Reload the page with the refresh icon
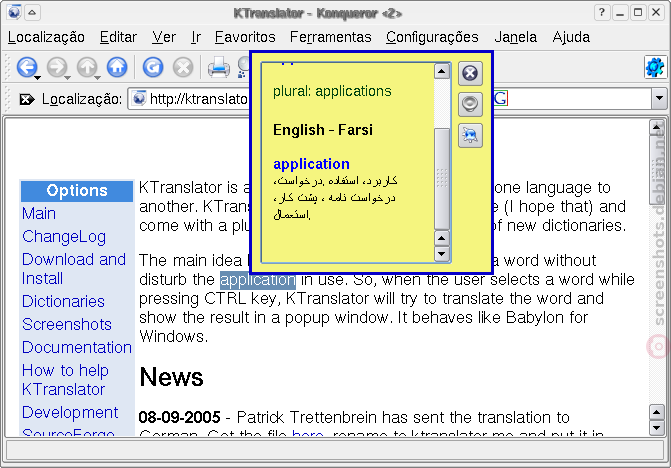671x468 pixels. (x=153, y=67)
